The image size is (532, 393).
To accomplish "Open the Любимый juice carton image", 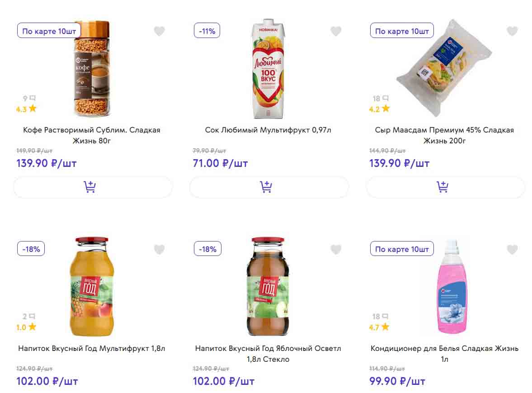I will [x=267, y=68].
